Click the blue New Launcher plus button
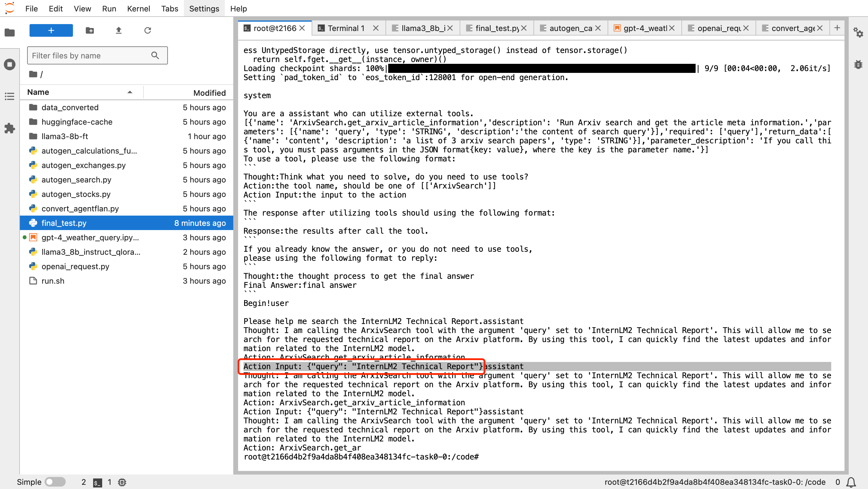 click(x=51, y=30)
